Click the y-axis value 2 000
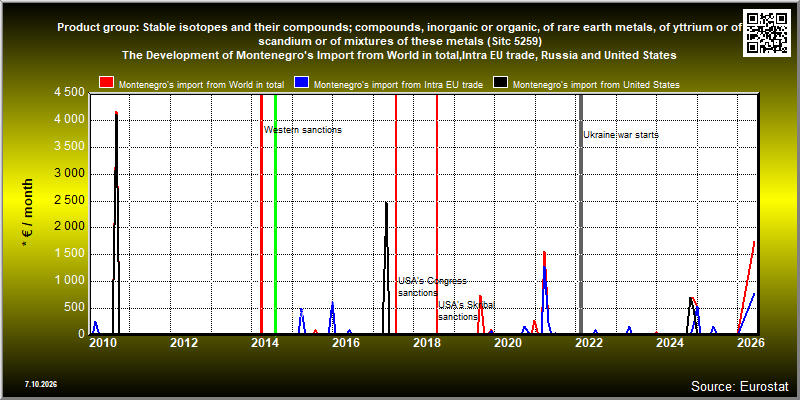 pos(69,227)
